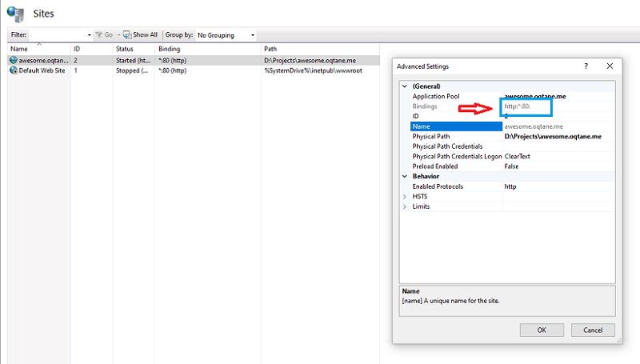Select the Physical Path Credentials property
Viewport: 640px width, 364px height.
tap(447, 146)
